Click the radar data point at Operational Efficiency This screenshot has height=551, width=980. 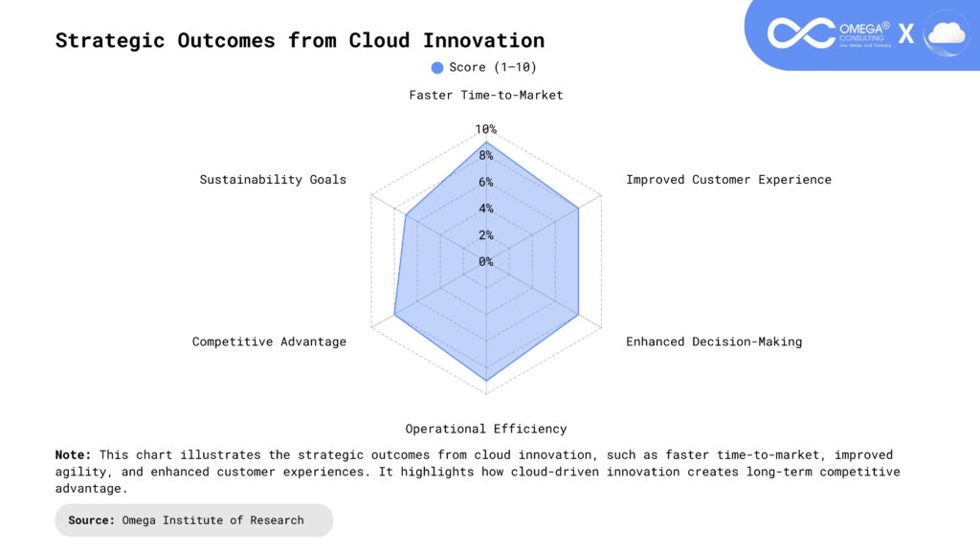coord(486,381)
